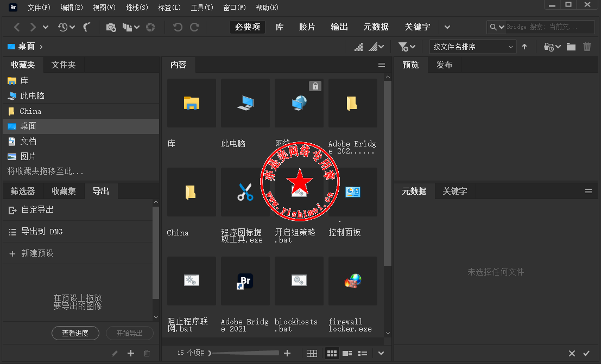Select 此电脑 in the favorites list
601x364 pixels.
point(81,96)
